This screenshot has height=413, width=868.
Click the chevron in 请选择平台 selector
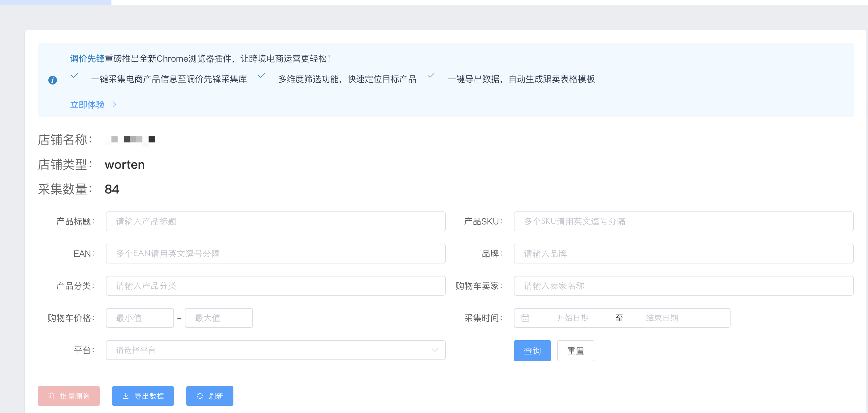coord(435,350)
